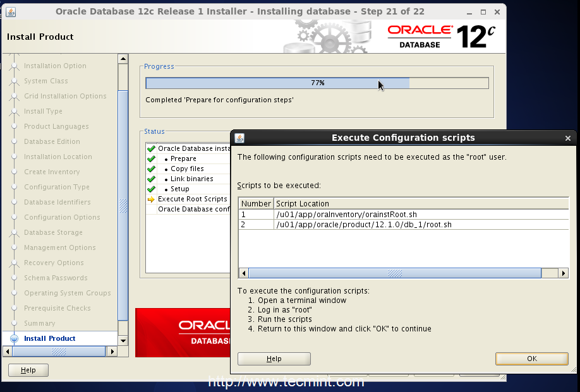Select Grid Installation Options step
The width and height of the screenshot is (580, 392).
65,96
